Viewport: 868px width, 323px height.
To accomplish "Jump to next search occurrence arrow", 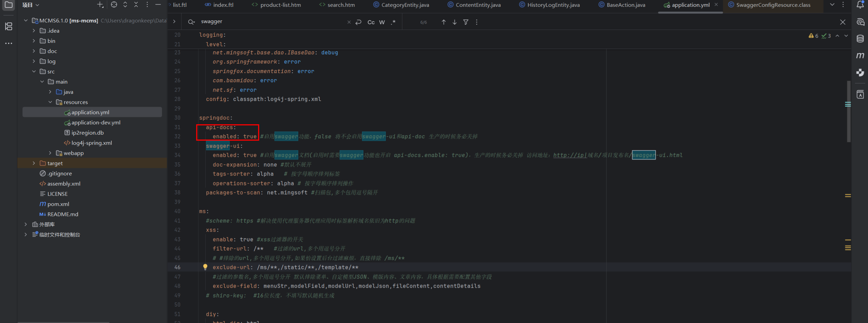I will click(455, 22).
